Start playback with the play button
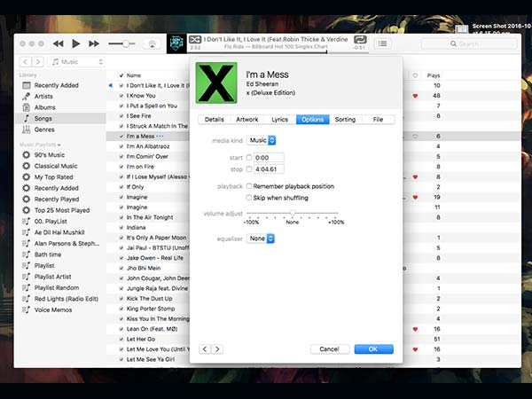 point(76,43)
